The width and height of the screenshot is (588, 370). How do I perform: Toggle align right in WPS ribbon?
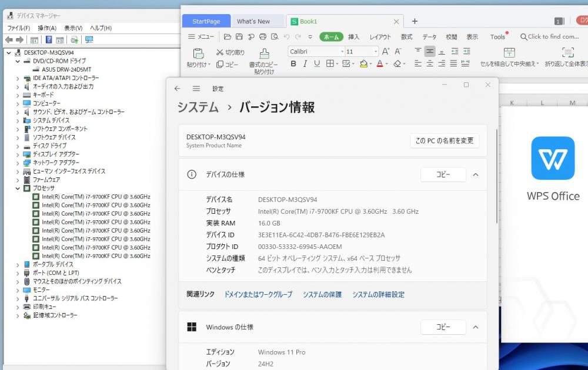[442, 64]
